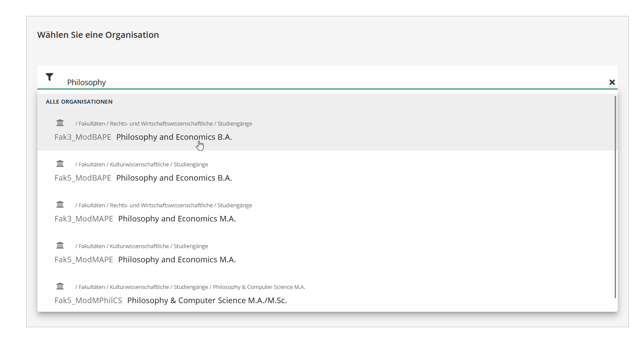
Task: Click the filter funnel icon
Action: 50,77
